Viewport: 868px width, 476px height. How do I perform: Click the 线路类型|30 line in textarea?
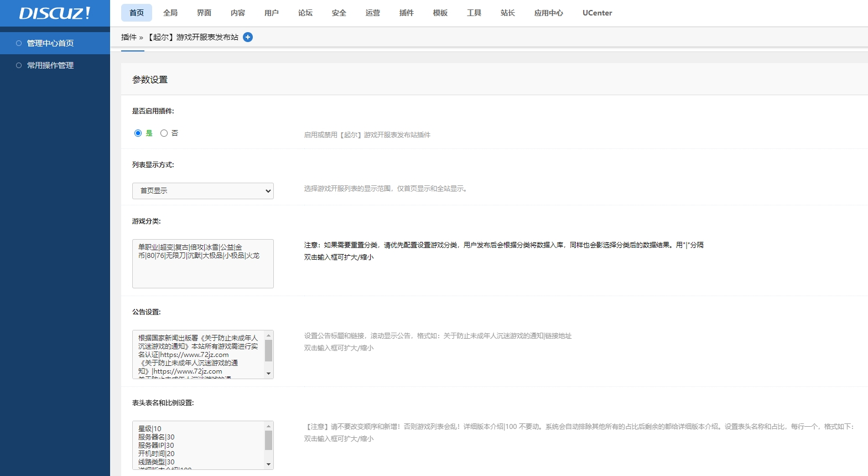[157, 462]
